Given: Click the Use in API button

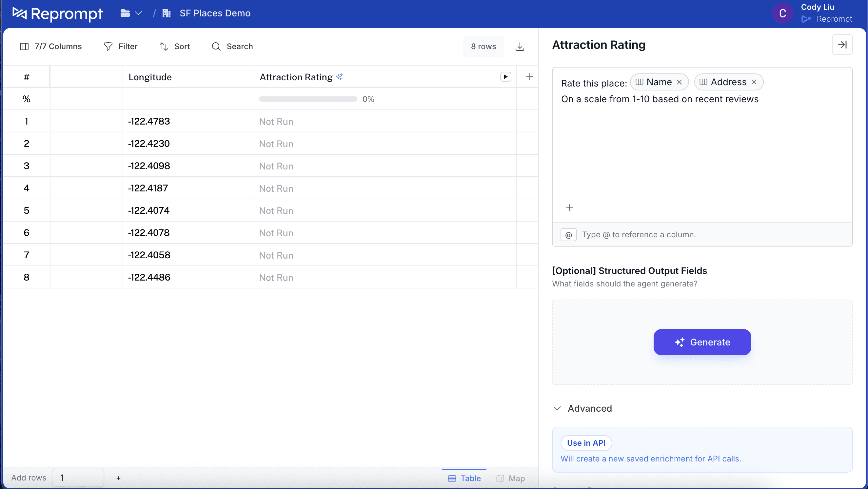Looking at the screenshot, I should pos(586,443).
